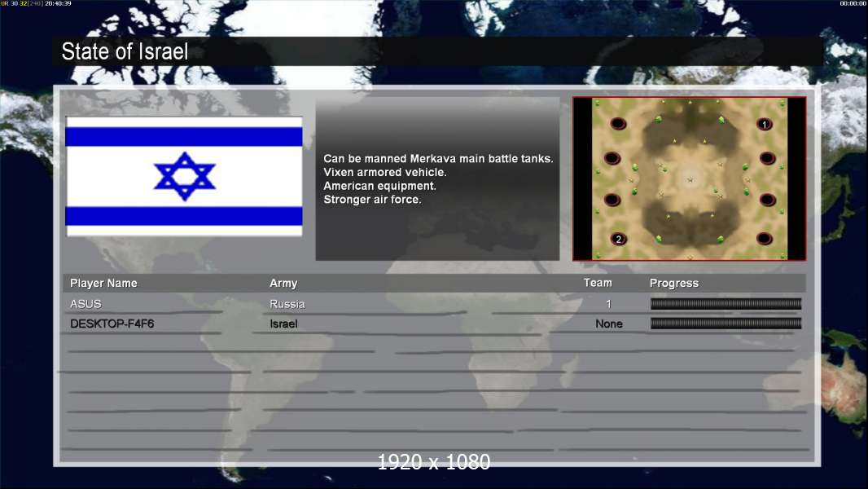Click team value 1 for ASUS

(x=608, y=303)
